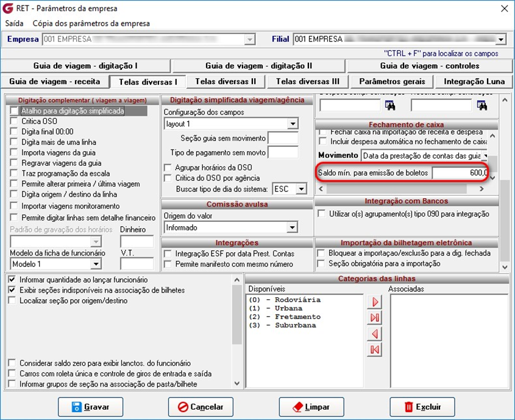515x420 pixels.
Task: Toggle Agrupar horários da OSO checkbox
Action: coord(168,168)
